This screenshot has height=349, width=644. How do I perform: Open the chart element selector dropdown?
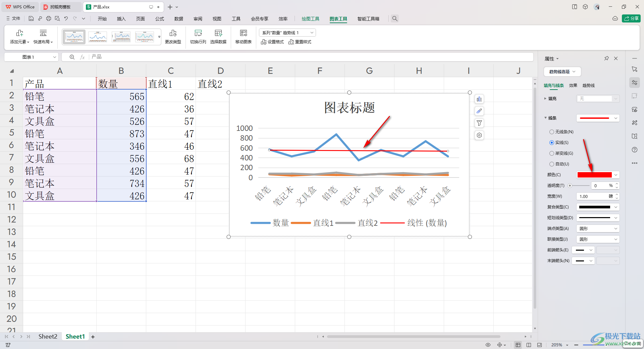coord(287,33)
